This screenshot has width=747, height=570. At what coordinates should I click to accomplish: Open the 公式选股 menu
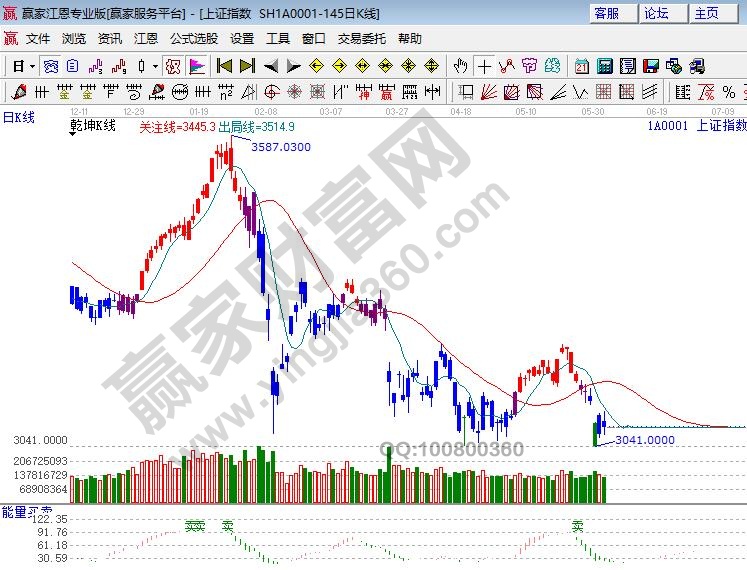[x=193, y=38]
